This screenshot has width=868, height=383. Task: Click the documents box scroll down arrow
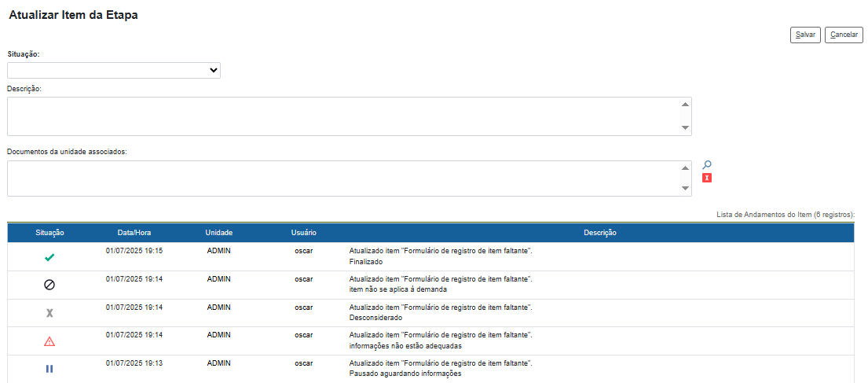click(685, 189)
